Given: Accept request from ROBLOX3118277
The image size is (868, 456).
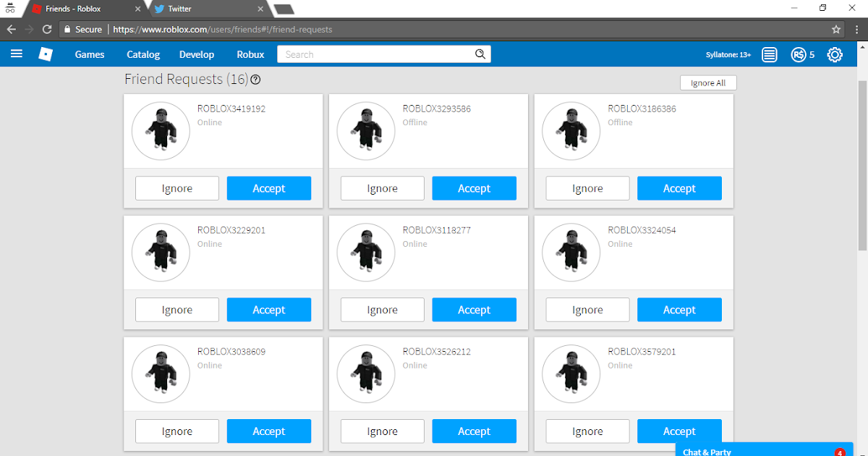Looking at the screenshot, I should click(x=475, y=310).
